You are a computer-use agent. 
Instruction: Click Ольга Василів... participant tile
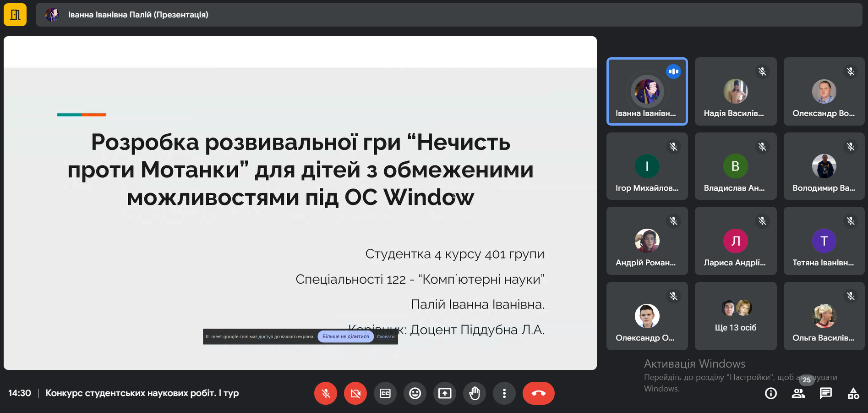[x=824, y=316]
